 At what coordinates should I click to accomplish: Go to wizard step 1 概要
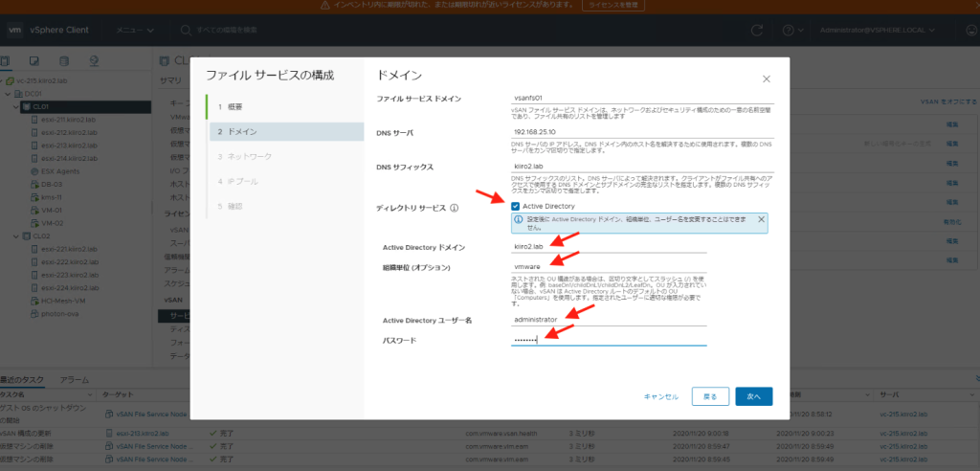(285, 107)
